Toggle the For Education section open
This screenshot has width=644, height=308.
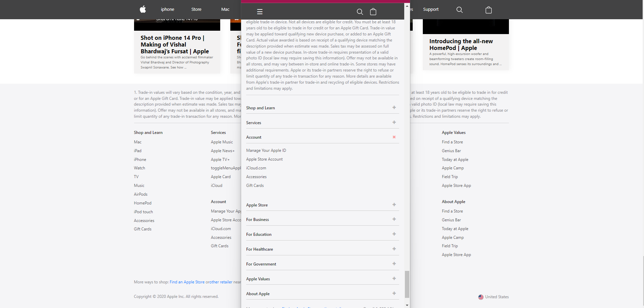(x=394, y=234)
